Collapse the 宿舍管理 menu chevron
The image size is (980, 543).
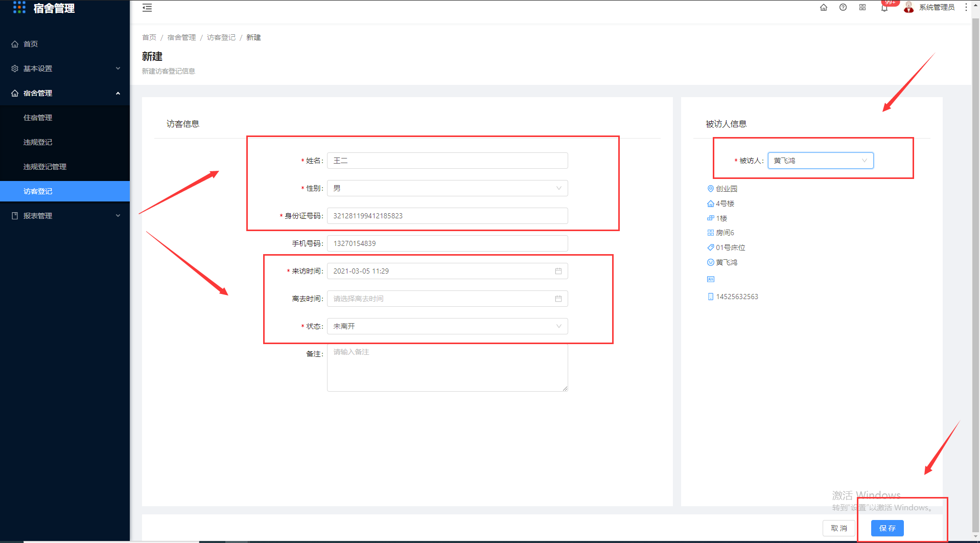pos(118,93)
